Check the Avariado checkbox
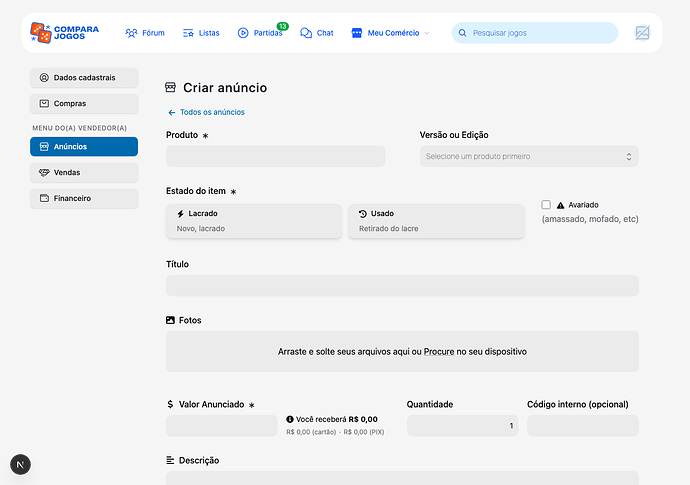 coord(546,205)
